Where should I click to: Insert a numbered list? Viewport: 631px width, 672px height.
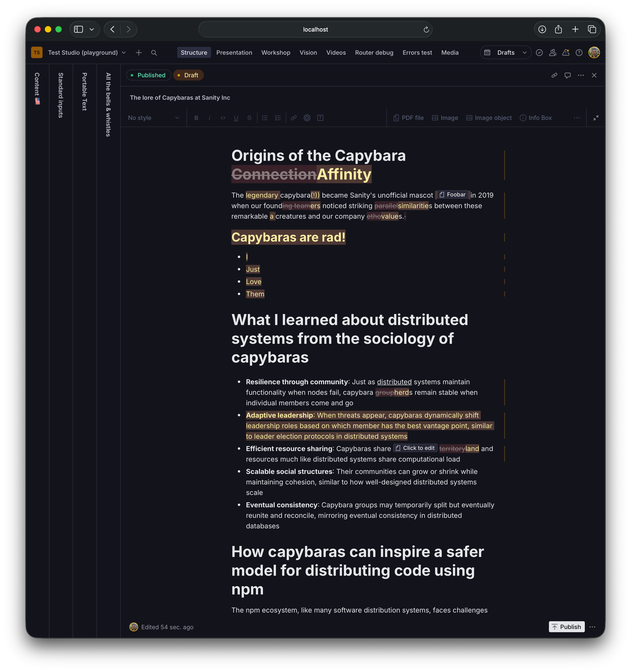(x=278, y=118)
